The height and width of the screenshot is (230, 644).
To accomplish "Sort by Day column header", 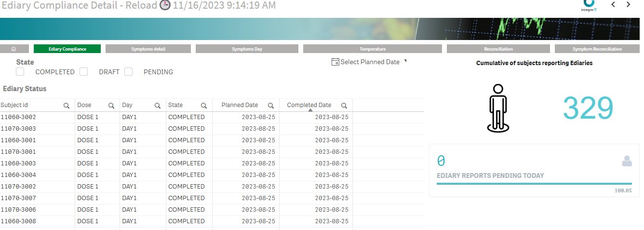I will pos(127,105).
